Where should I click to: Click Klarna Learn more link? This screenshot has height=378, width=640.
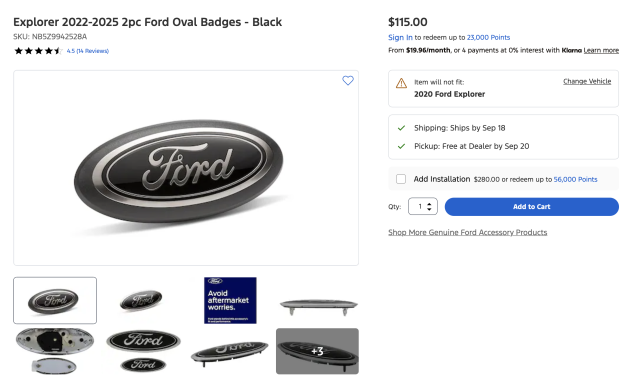coord(601,50)
